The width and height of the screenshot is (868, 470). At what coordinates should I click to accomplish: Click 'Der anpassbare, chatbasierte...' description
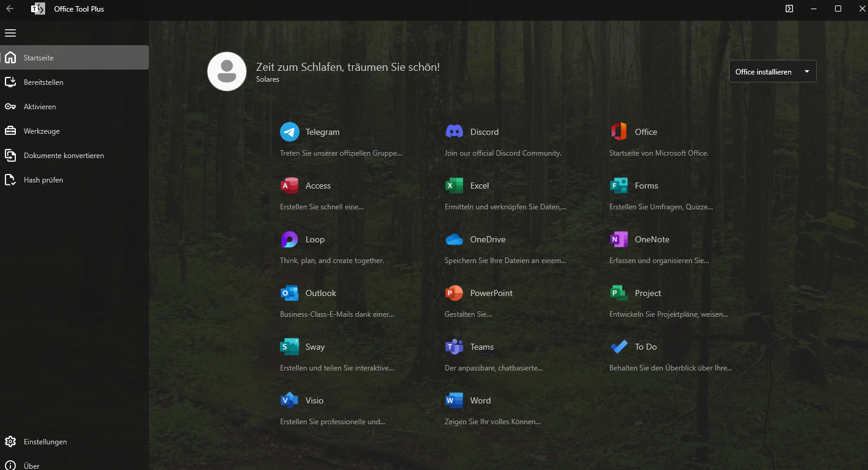pos(493,368)
